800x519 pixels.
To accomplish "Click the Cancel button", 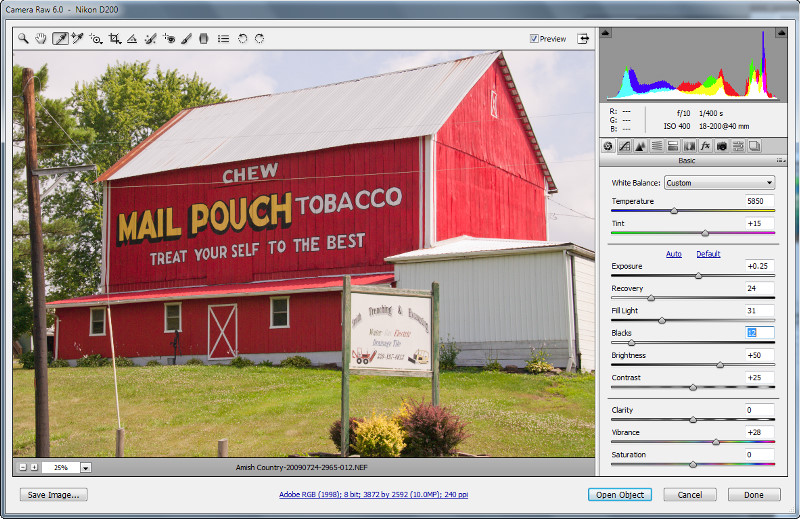I will 690,495.
